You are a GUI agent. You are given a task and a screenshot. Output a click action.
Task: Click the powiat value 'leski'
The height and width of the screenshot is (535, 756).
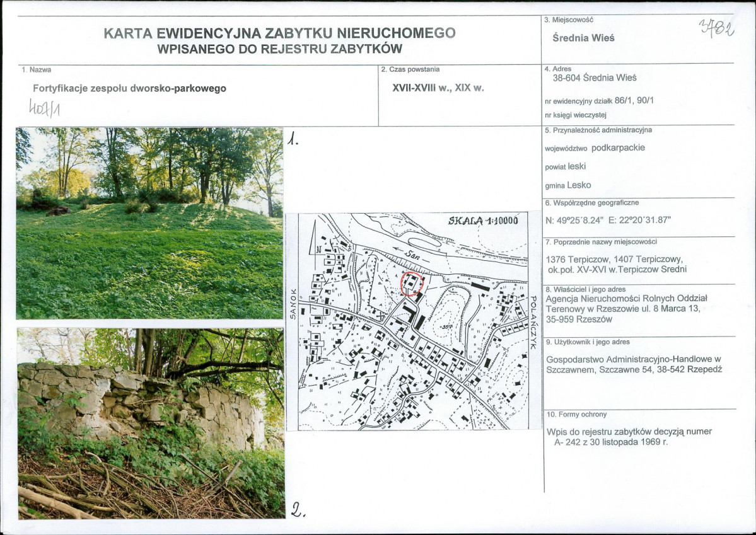577,166
